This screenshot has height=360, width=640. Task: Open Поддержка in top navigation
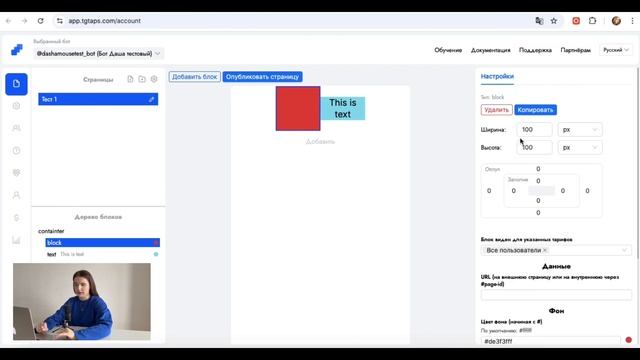[535, 50]
